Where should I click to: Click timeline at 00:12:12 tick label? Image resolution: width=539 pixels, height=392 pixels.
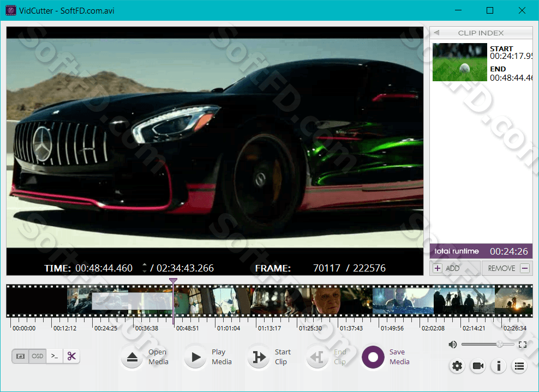tap(64, 328)
